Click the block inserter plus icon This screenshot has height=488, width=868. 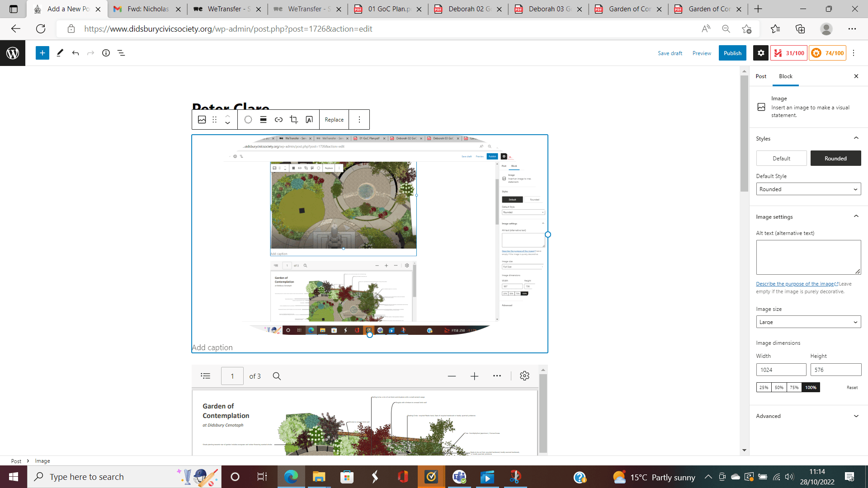click(42, 53)
